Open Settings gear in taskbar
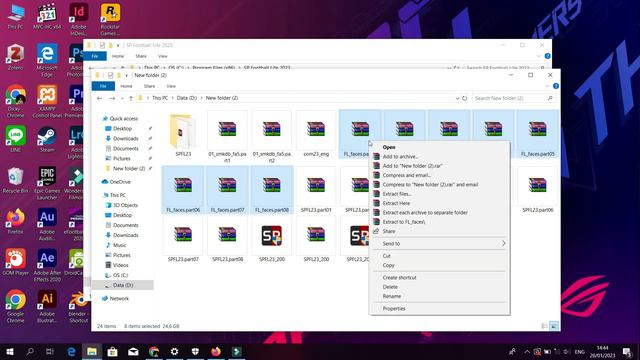Screen dimensions: 640x360 174,351
